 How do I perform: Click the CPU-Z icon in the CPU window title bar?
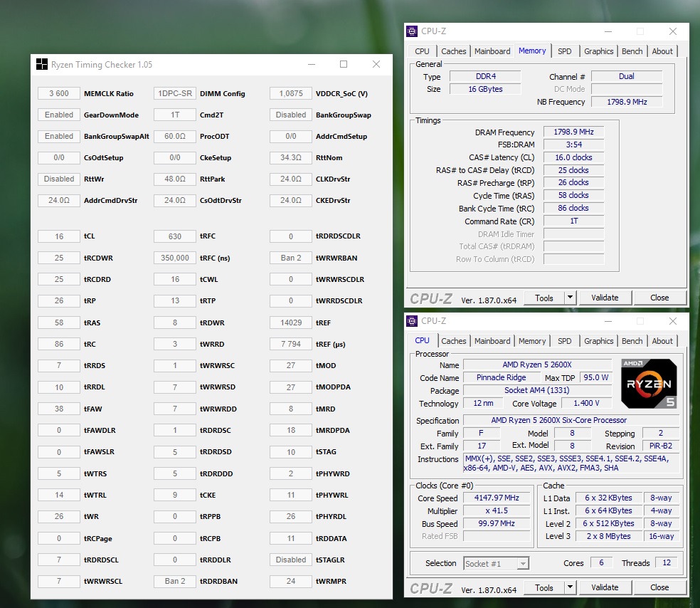tap(412, 321)
